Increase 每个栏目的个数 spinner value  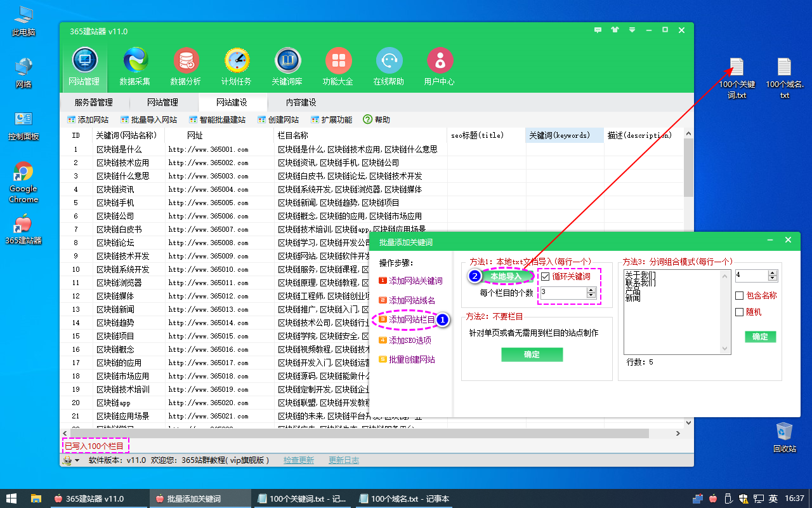click(591, 290)
